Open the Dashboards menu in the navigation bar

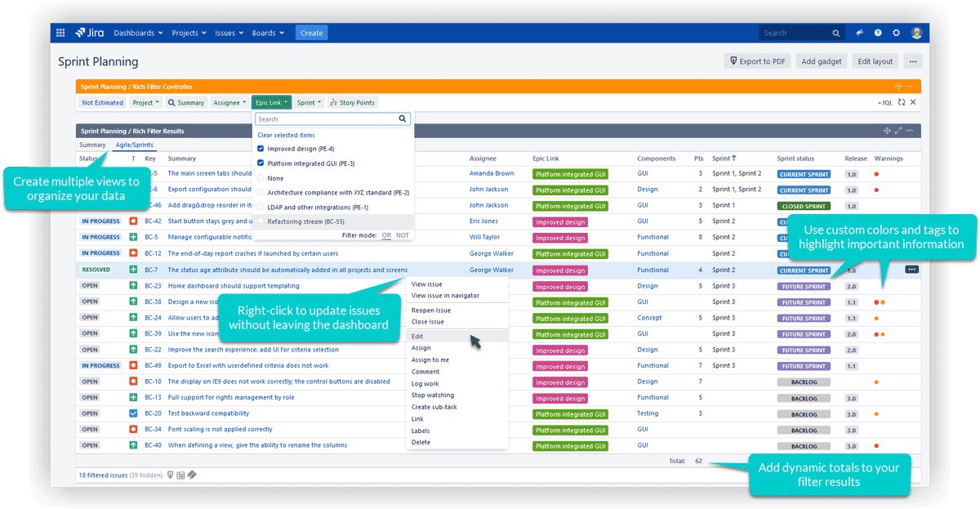(x=138, y=33)
